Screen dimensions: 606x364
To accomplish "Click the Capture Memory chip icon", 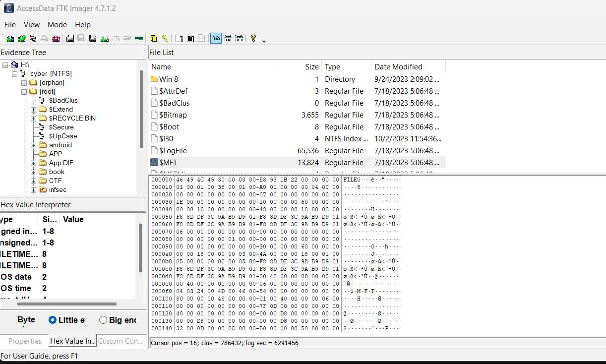I will tap(139, 39).
